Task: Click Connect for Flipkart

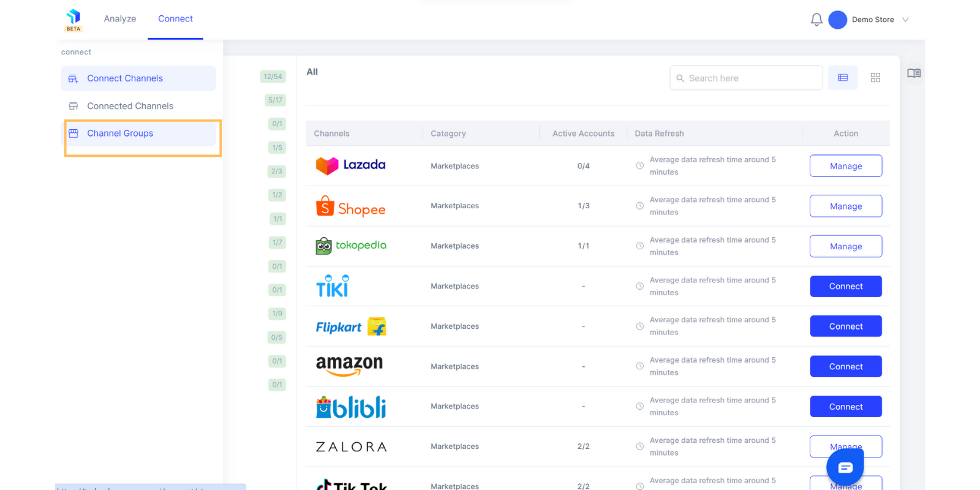Action: 846,326
